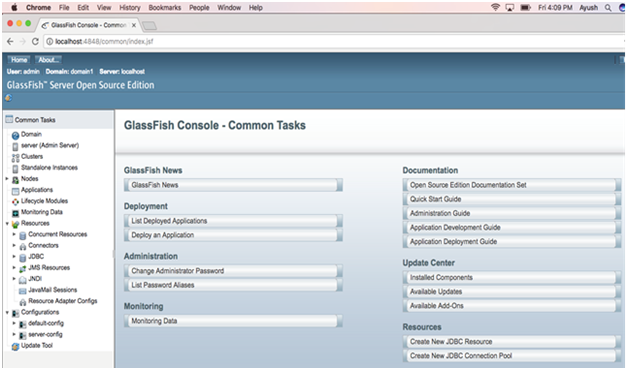The height and width of the screenshot is (370, 628).
Task: Open the History menu
Action: [130, 8]
